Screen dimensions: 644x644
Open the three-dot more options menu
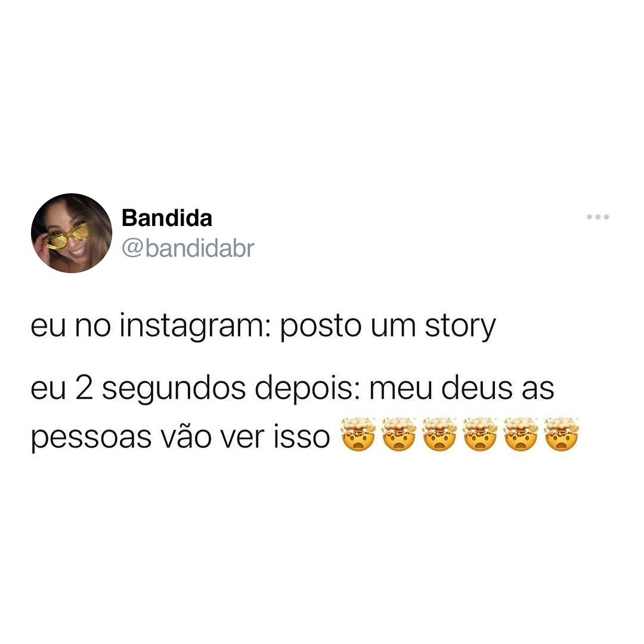(x=597, y=216)
